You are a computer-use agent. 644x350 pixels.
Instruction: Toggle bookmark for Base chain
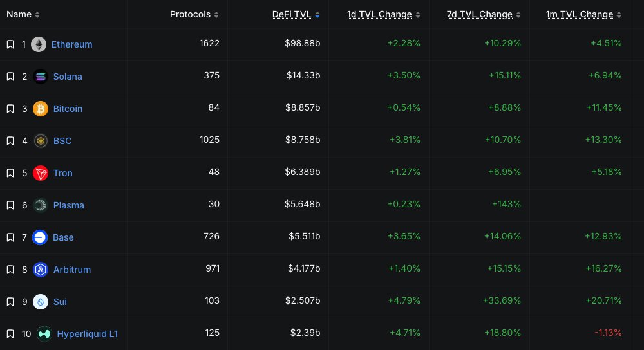10,237
